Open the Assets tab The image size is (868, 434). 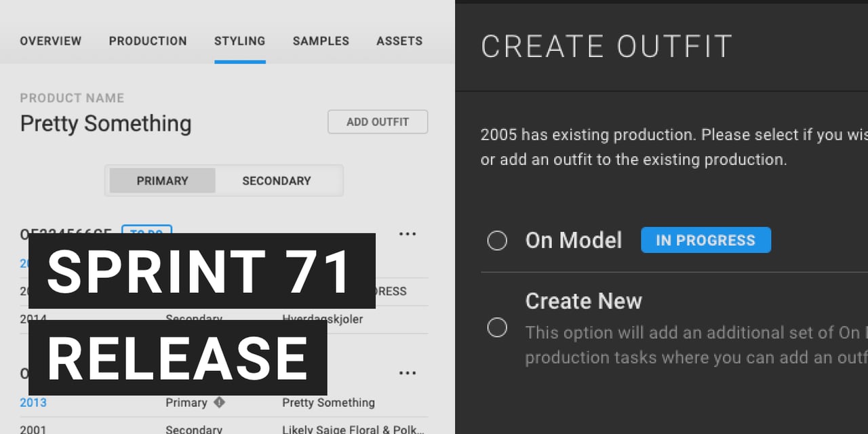[x=399, y=41]
